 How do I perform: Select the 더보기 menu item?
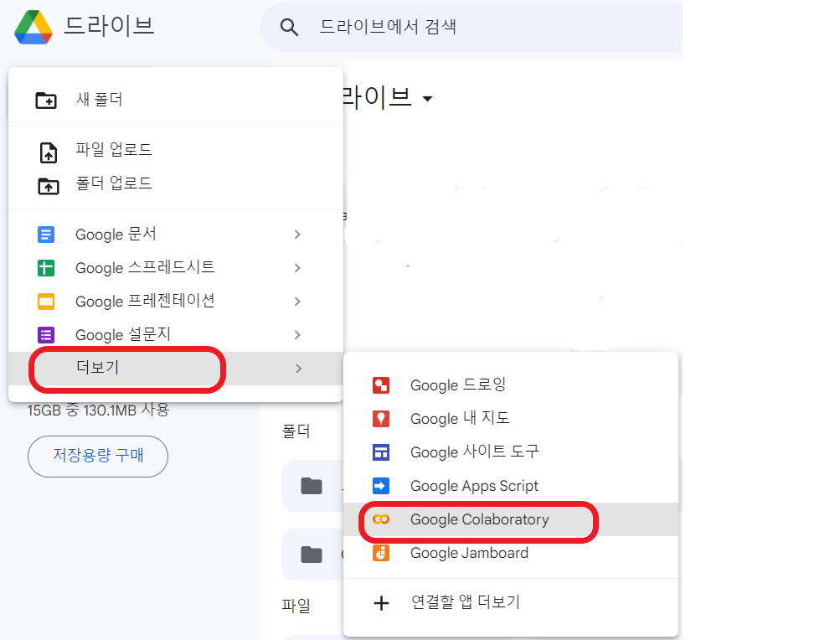(176, 369)
